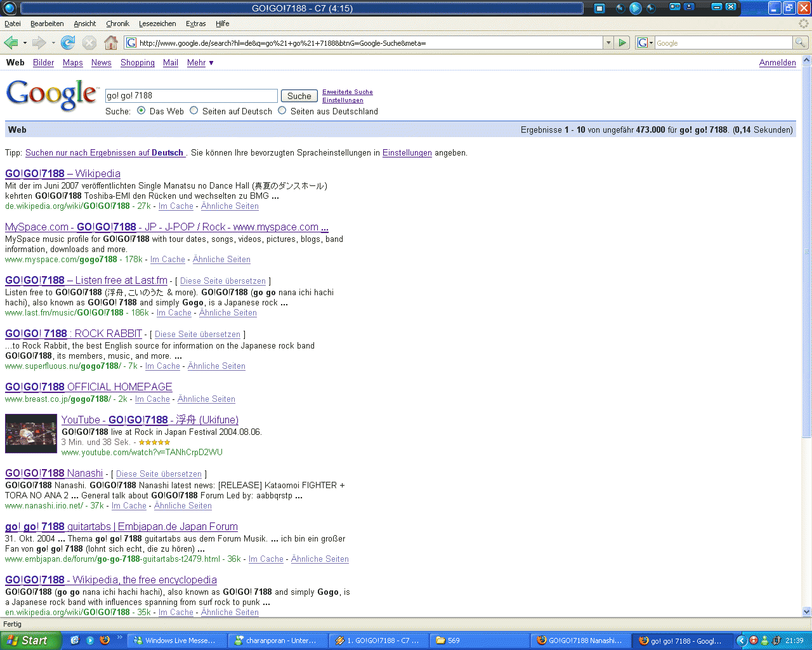The image size is (812, 650).
Task: Click the Google search query input field
Action: (192, 96)
